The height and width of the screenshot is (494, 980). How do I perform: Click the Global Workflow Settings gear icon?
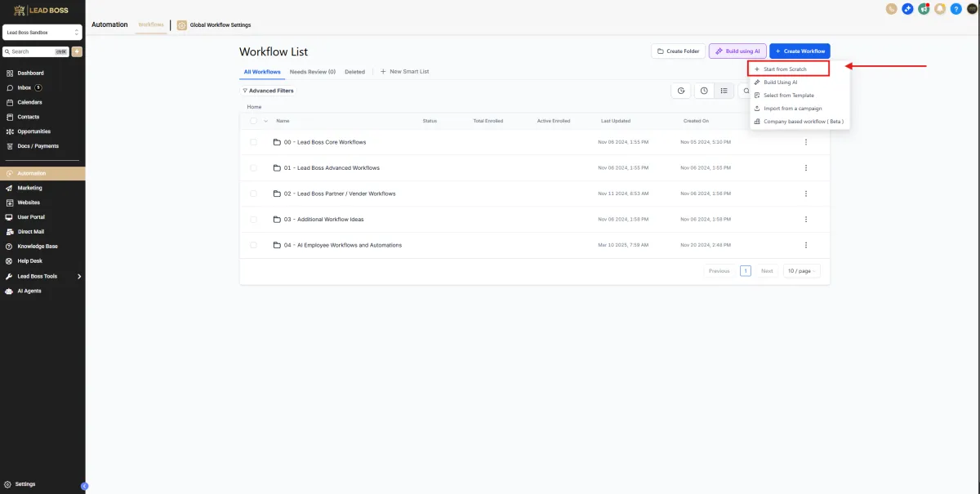pyautogui.click(x=182, y=25)
